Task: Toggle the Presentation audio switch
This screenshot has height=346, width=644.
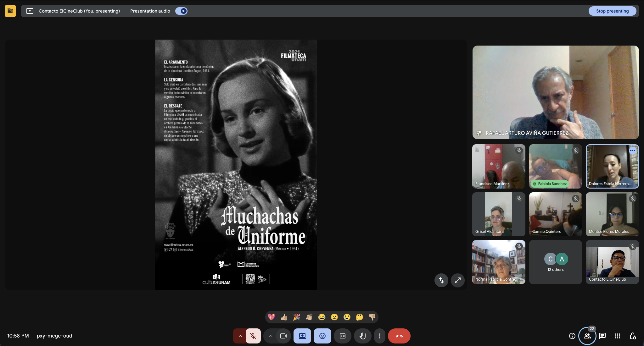Action: pos(182,11)
